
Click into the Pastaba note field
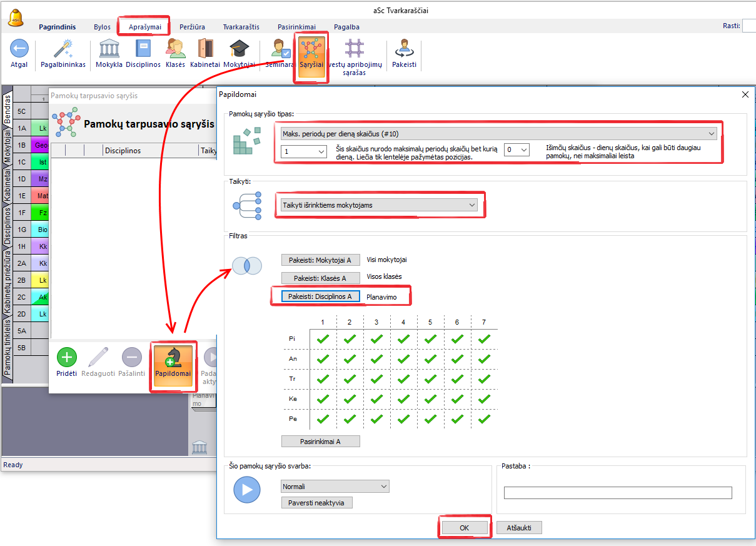point(617,493)
